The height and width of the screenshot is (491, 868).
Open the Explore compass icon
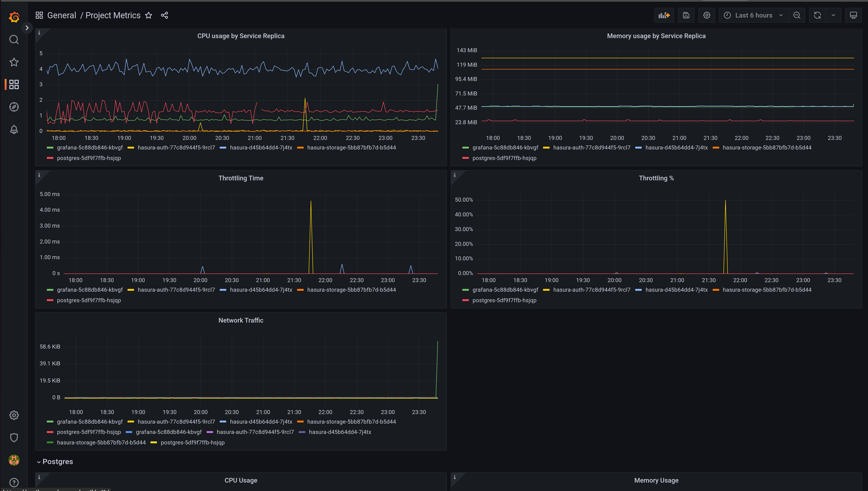point(14,107)
